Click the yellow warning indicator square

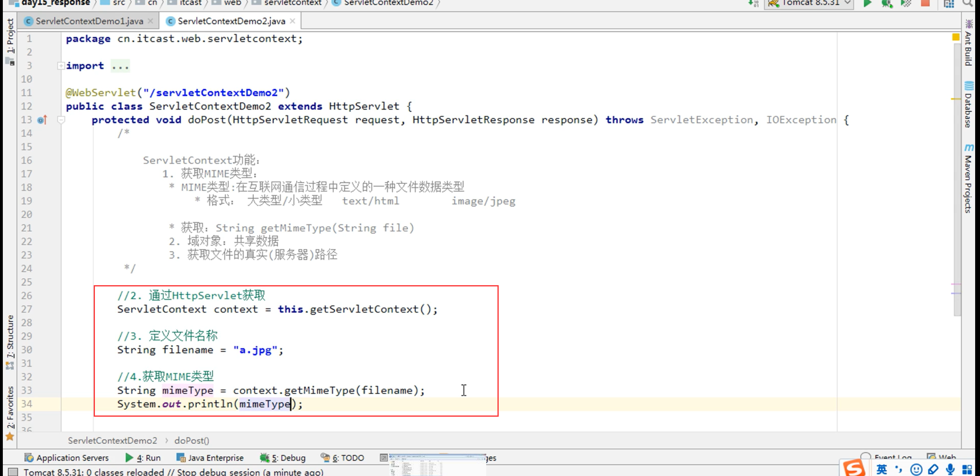956,38
